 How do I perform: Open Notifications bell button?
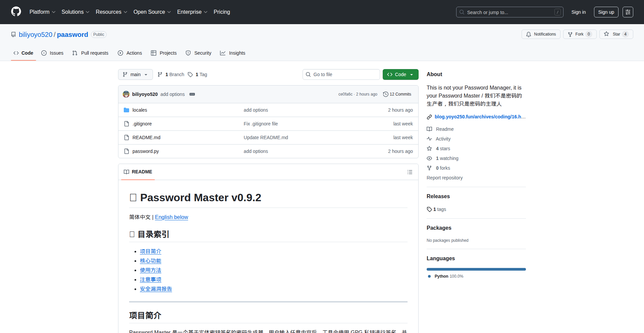[541, 34]
